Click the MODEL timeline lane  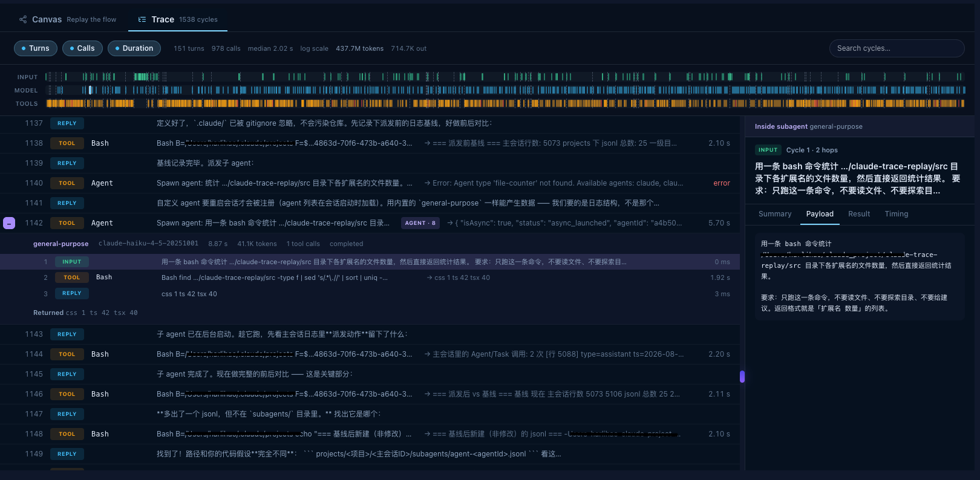pyautogui.click(x=505, y=90)
